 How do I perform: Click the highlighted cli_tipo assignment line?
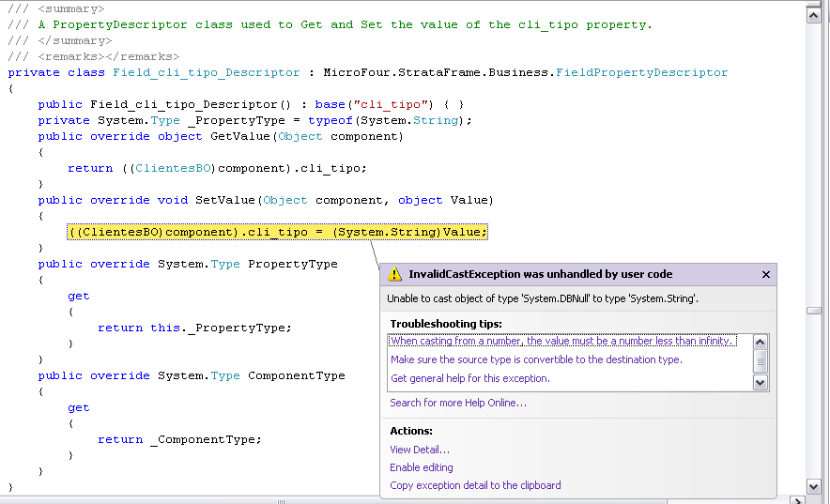[x=277, y=232]
